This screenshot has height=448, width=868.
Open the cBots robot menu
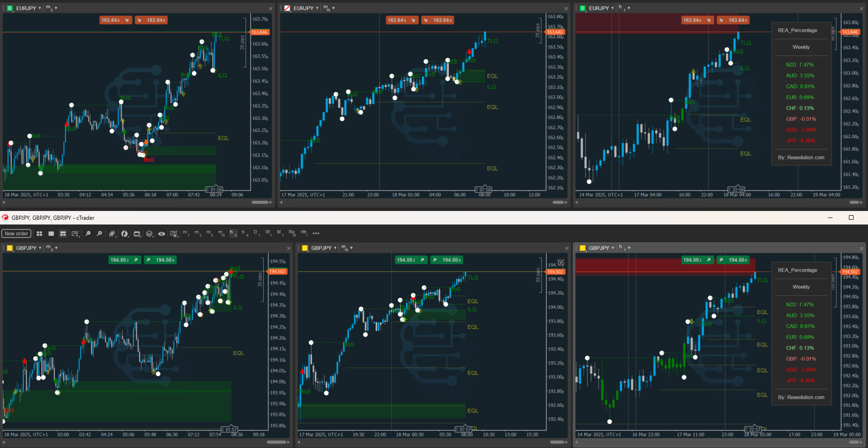coord(137,234)
